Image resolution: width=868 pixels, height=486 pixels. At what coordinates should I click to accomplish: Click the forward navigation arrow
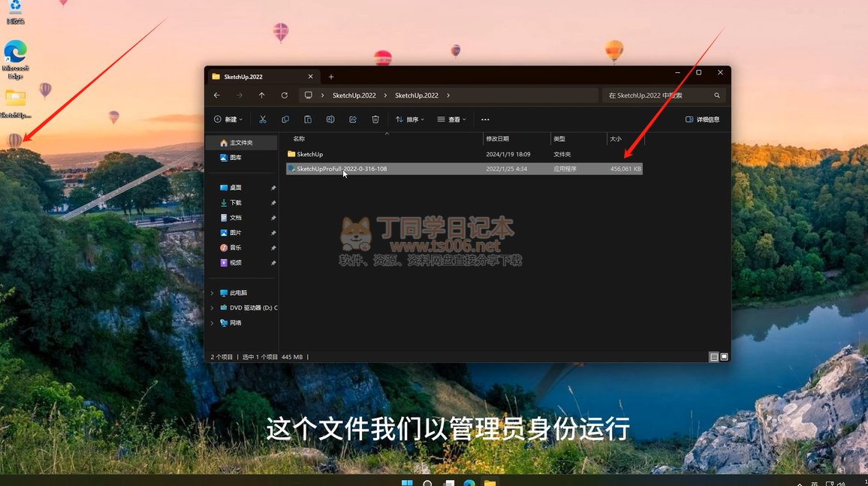[239, 95]
